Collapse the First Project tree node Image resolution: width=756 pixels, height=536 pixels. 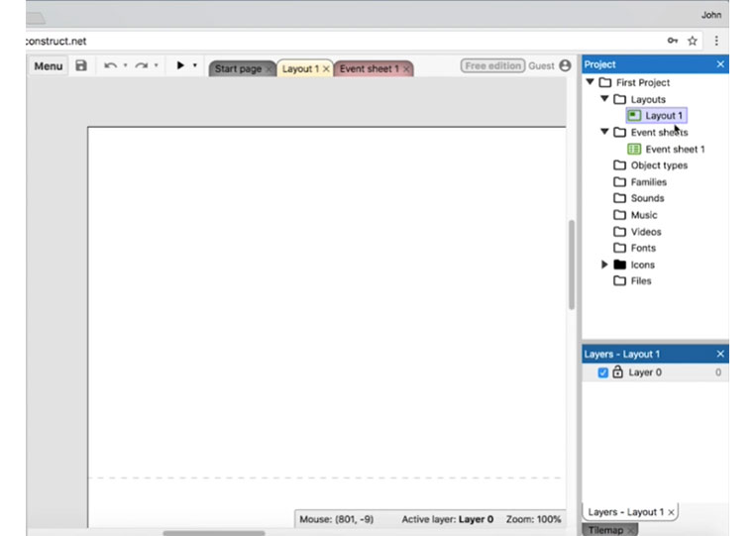click(x=591, y=82)
